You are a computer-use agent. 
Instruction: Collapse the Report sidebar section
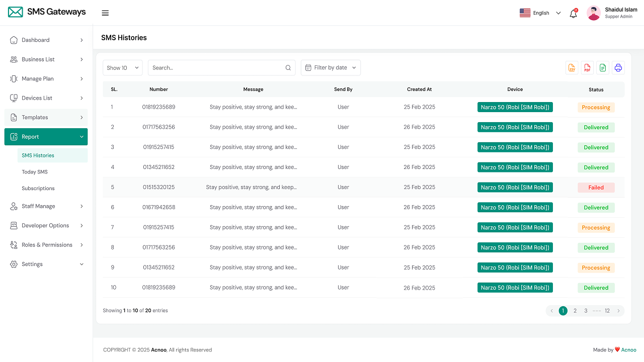point(46,137)
